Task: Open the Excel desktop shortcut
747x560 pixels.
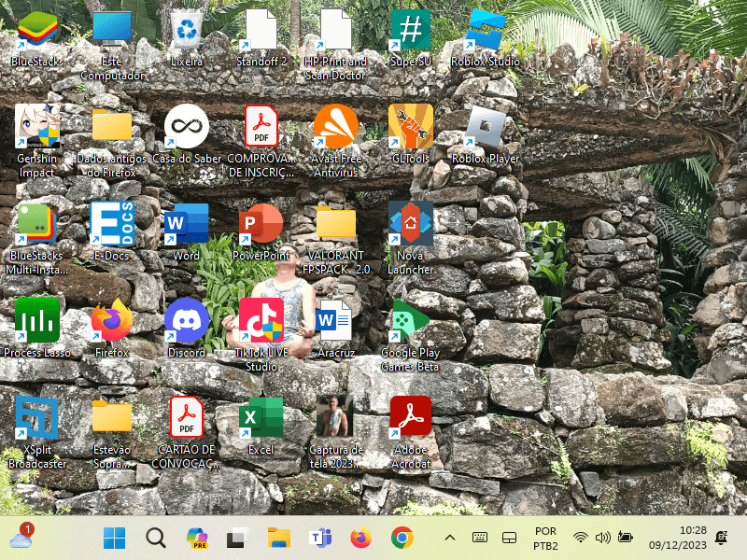Action: tap(261, 417)
